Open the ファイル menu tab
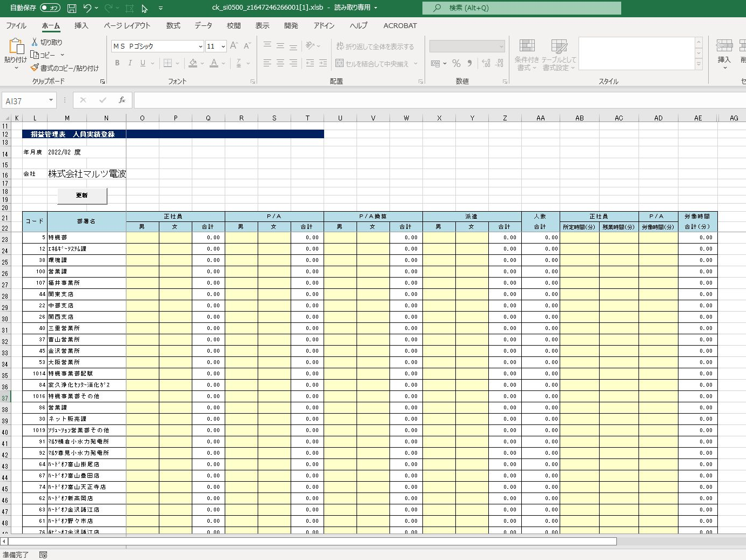 click(x=16, y=25)
